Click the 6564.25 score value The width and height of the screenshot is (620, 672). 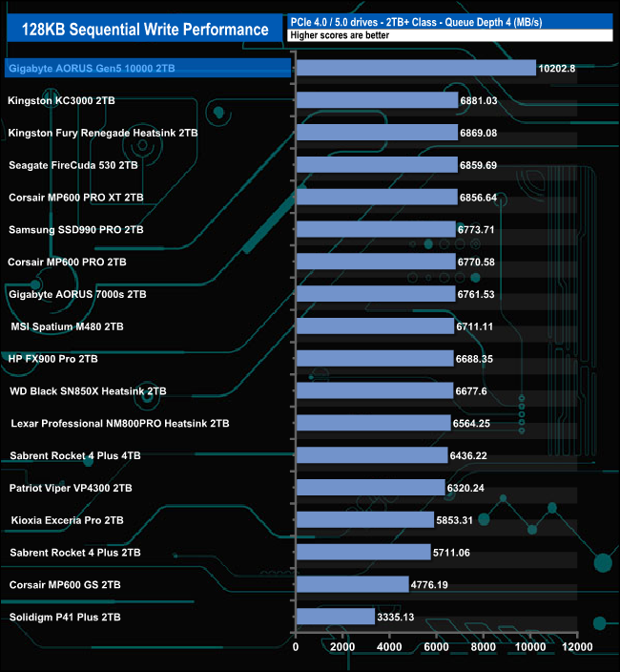pyautogui.click(x=471, y=424)
